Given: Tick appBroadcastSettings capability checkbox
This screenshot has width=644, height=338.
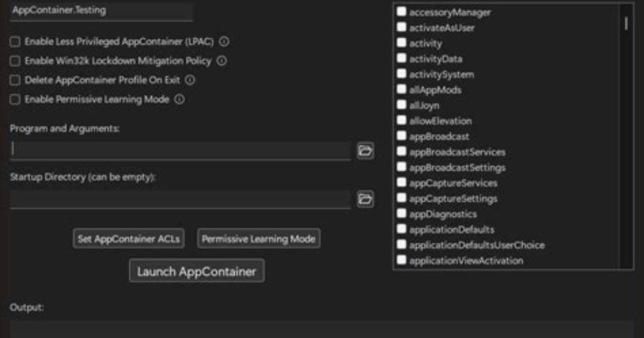Looking at the screenshot, I should [401, 167].
